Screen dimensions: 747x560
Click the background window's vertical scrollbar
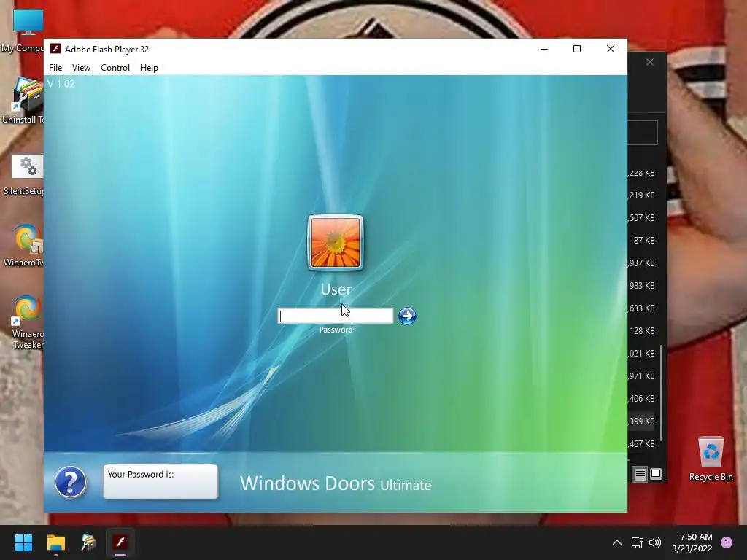click(661, 393)
